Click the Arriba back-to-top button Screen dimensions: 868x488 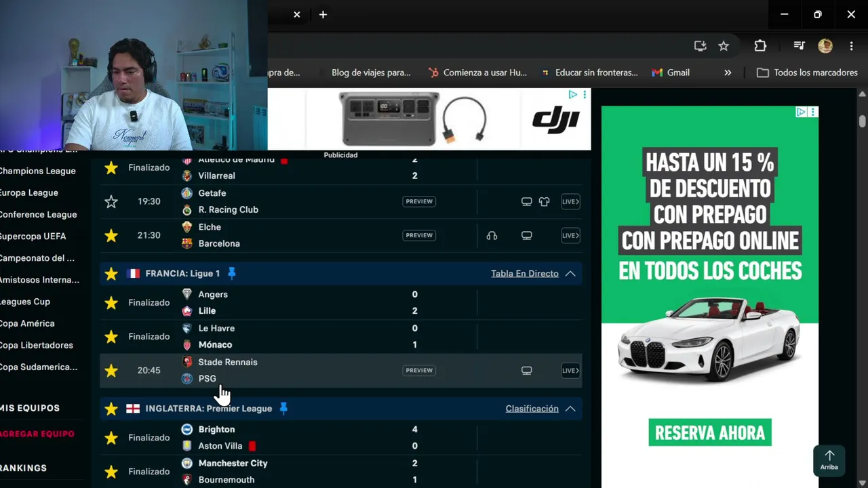(829, 460)
